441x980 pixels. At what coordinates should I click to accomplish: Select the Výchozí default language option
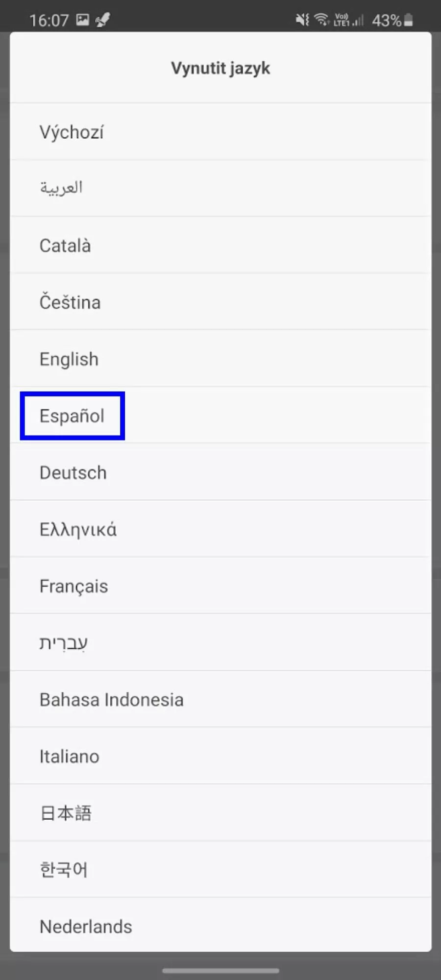coord(220,132)
